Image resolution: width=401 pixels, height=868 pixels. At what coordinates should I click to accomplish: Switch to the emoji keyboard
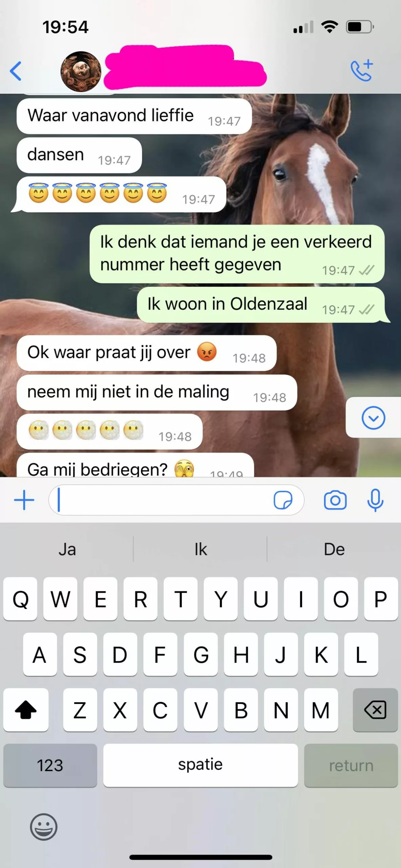pos(44,827)
